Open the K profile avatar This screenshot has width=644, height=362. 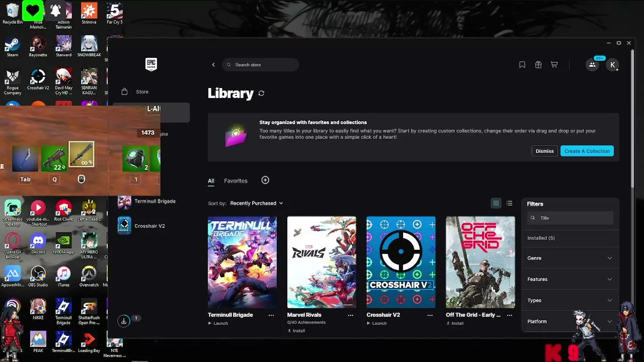(612, 65)
